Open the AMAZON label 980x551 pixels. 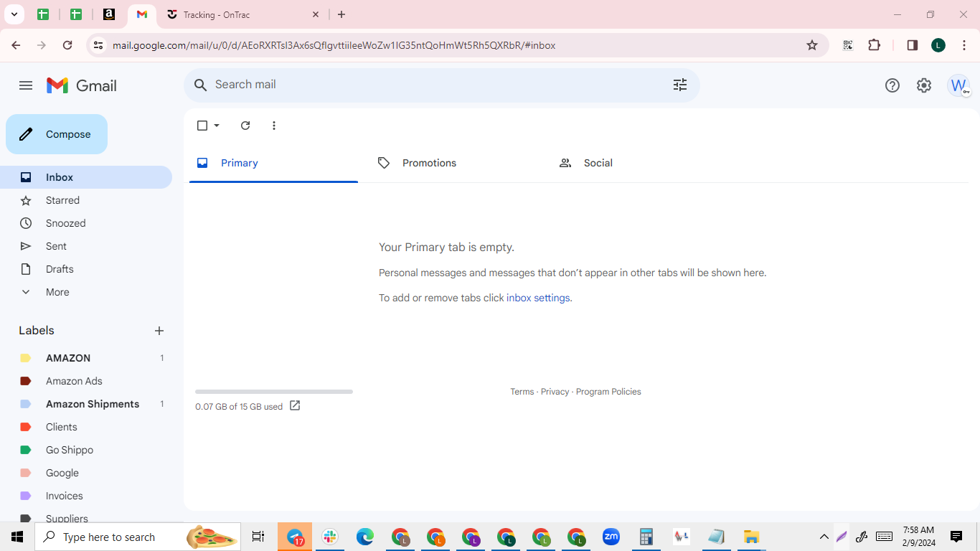pyautogui.click(x=86, y=358)
